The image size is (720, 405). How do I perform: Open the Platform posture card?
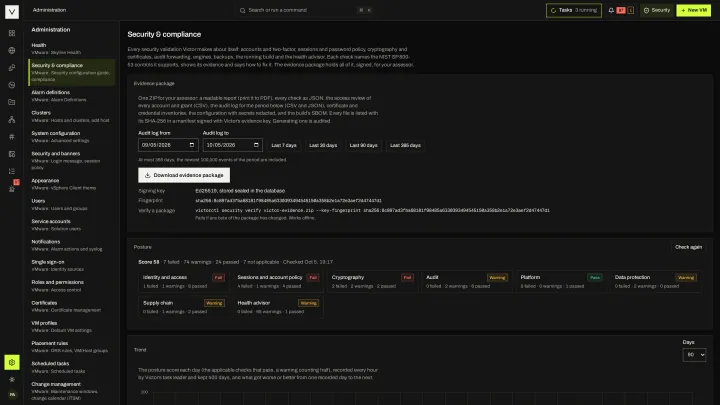pyautogui.click(x=561, y=281)
